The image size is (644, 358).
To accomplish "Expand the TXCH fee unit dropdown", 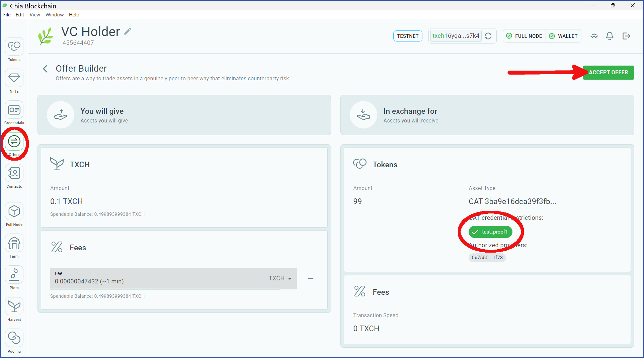I will point(280,278).
